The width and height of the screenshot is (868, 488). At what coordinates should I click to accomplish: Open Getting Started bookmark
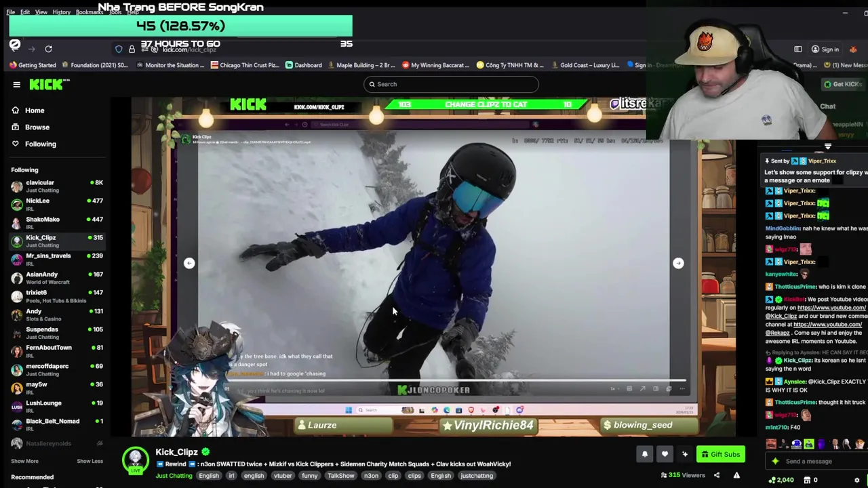(x=33, y=65)
